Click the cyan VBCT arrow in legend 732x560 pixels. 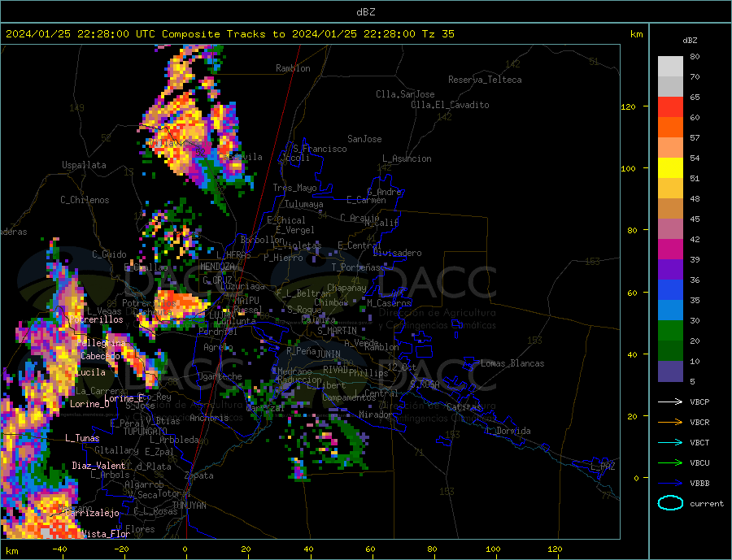pyautogui.click(x=670, y=442)
